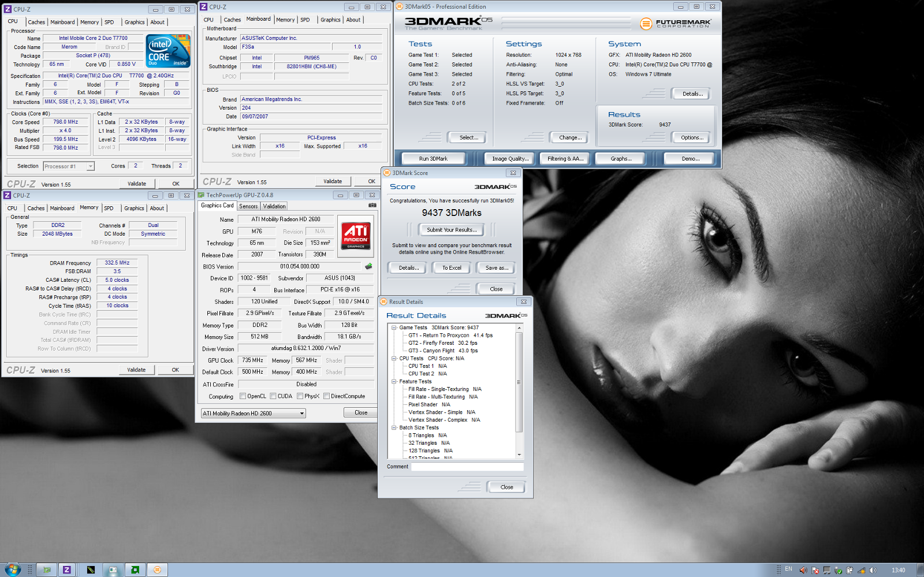Activate the purple CPU-Z taskbar button

[x=67, y=569]
